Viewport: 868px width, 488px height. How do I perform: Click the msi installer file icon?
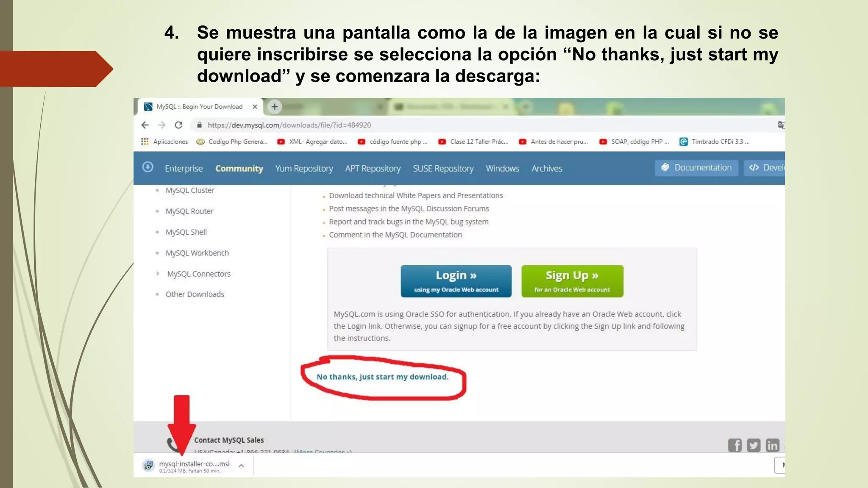[148, 465]
